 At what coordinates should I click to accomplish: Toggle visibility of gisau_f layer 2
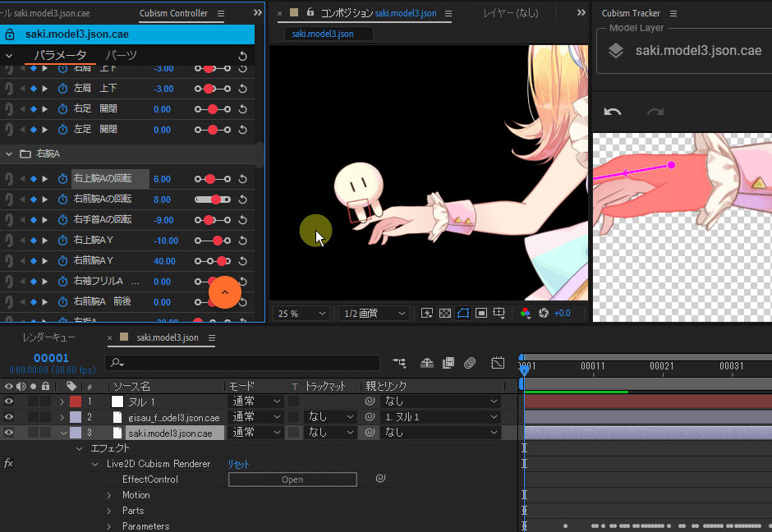tap(9, 417)
